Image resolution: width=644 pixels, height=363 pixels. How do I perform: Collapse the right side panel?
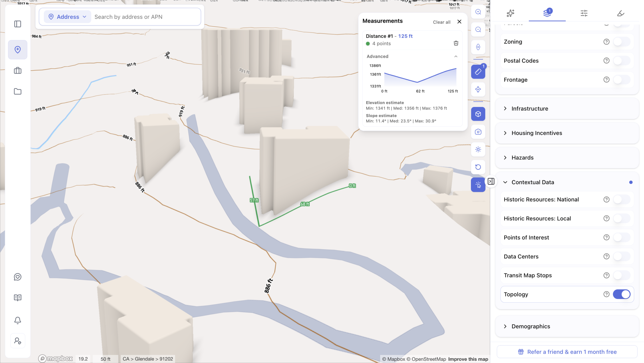click(x=491, y=181)
